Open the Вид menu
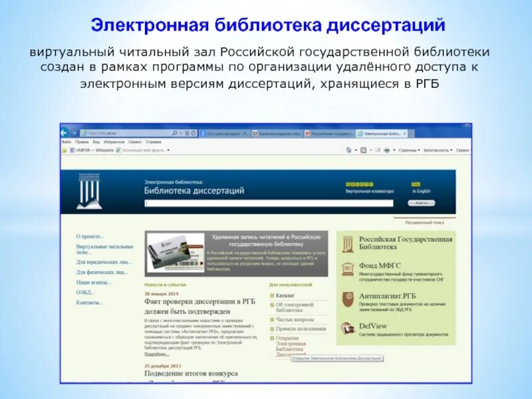Screen dimensions: 532x399 [x=96, y=142]
